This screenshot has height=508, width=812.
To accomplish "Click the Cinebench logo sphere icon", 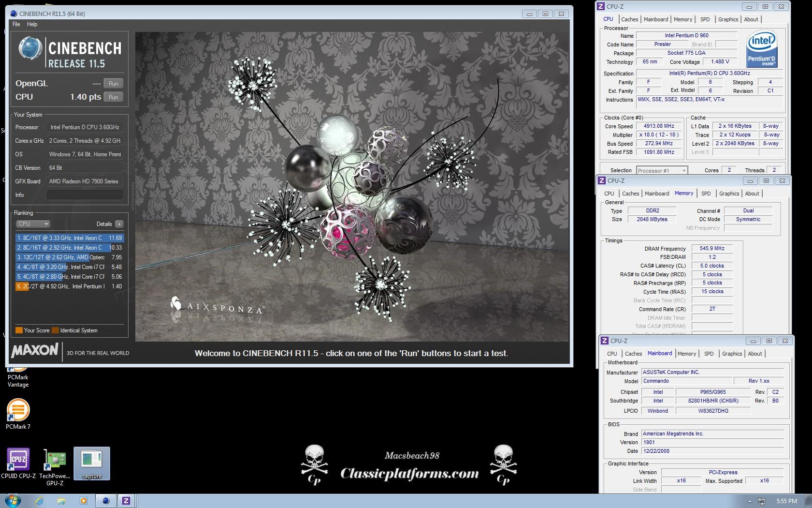I will click(x=30, y=48).
